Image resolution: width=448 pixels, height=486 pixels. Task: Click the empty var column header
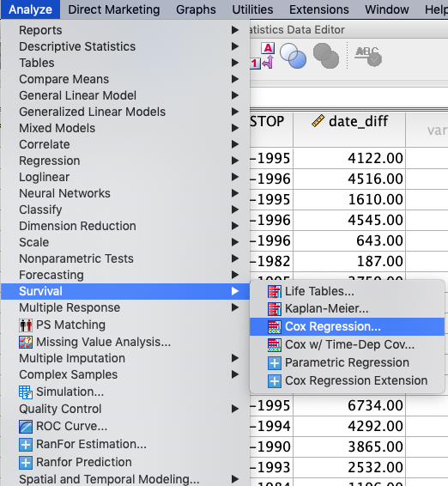click(427, 130)
